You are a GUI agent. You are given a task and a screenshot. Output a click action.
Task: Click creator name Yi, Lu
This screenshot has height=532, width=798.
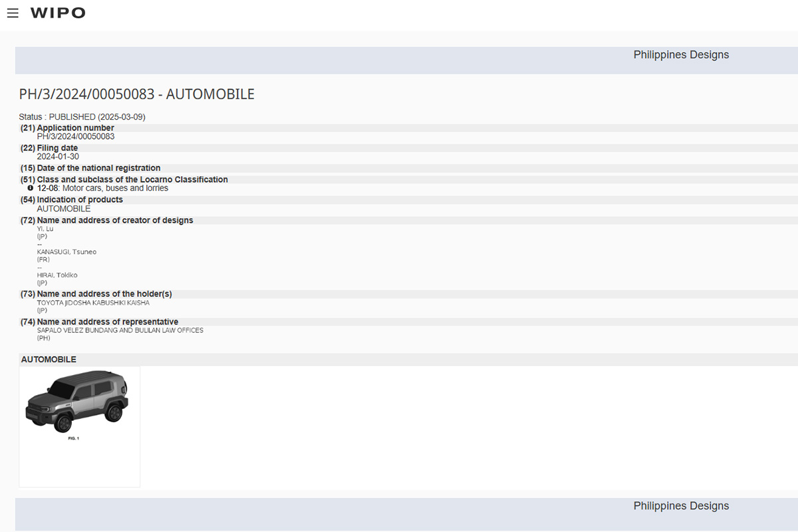45,229
